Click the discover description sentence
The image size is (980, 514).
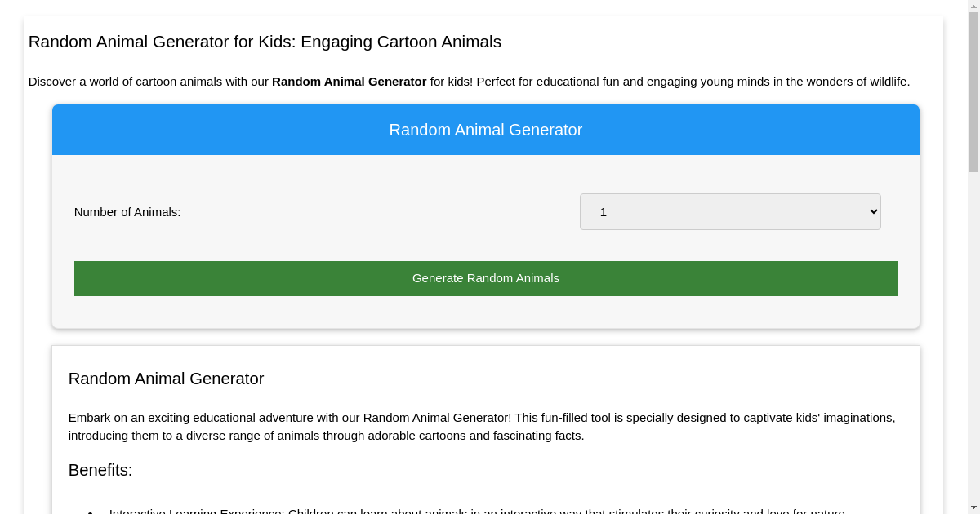[470, 82]
